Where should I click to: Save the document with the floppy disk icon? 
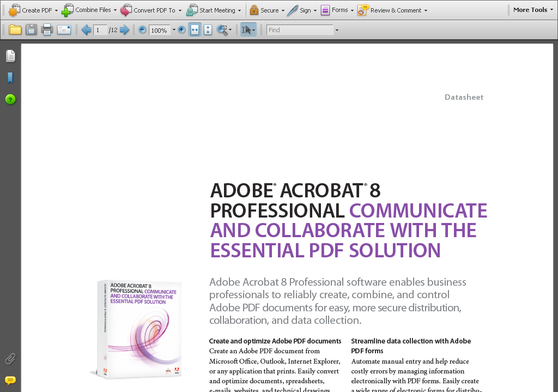point(32,30)
